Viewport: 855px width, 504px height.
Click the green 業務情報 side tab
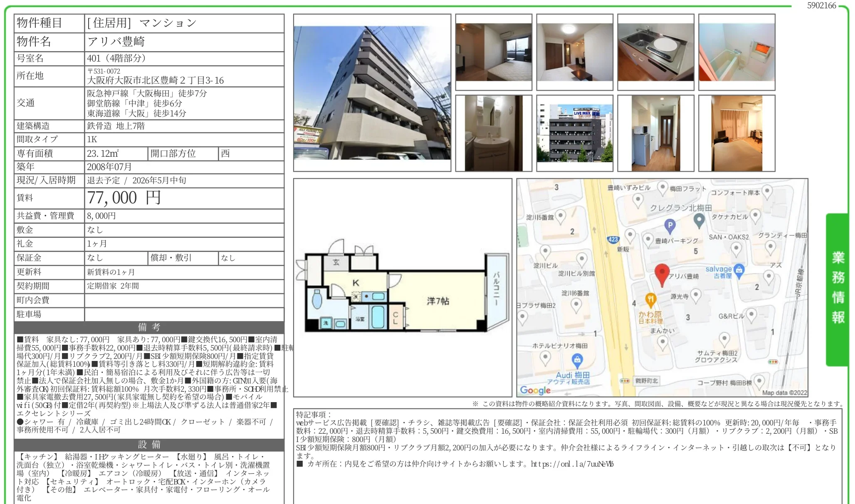tap(837, 288)
